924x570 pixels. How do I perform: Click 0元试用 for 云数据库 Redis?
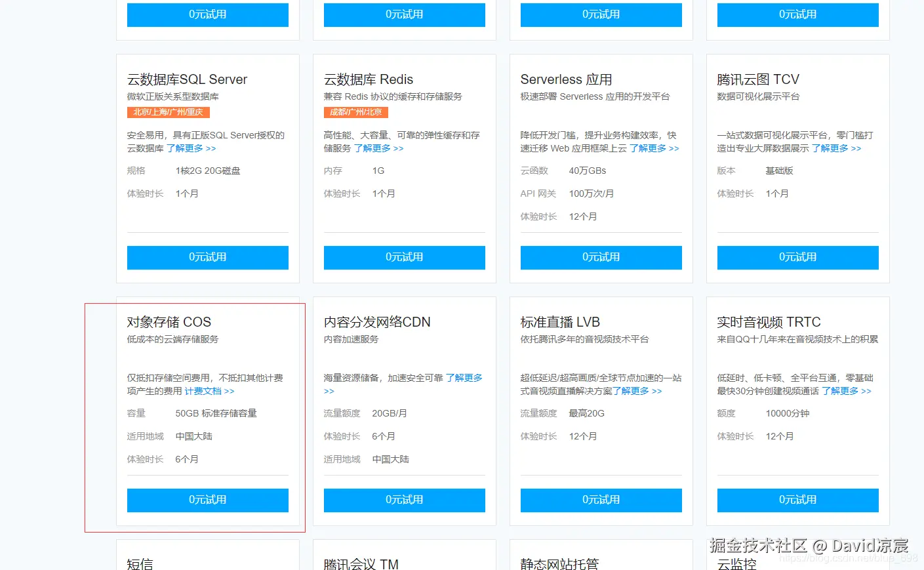click(404, 257)
